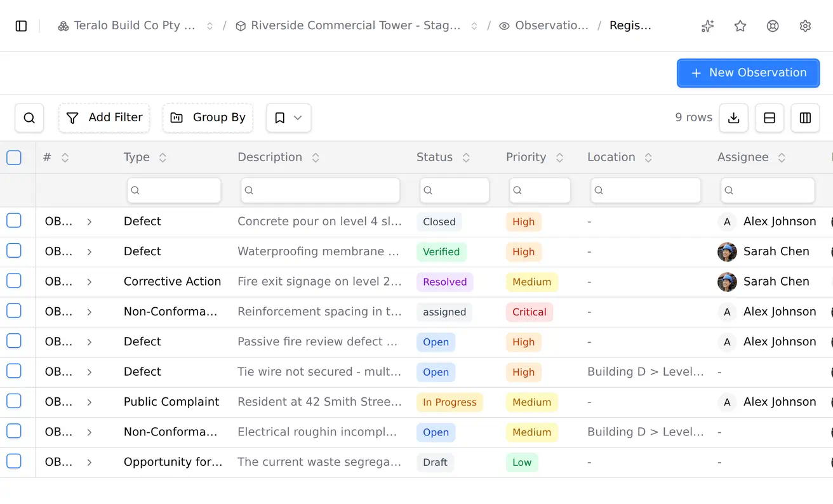Click the New Observation button
The image size is (833, 504).
pyautogui.click(x=749, y=73)
